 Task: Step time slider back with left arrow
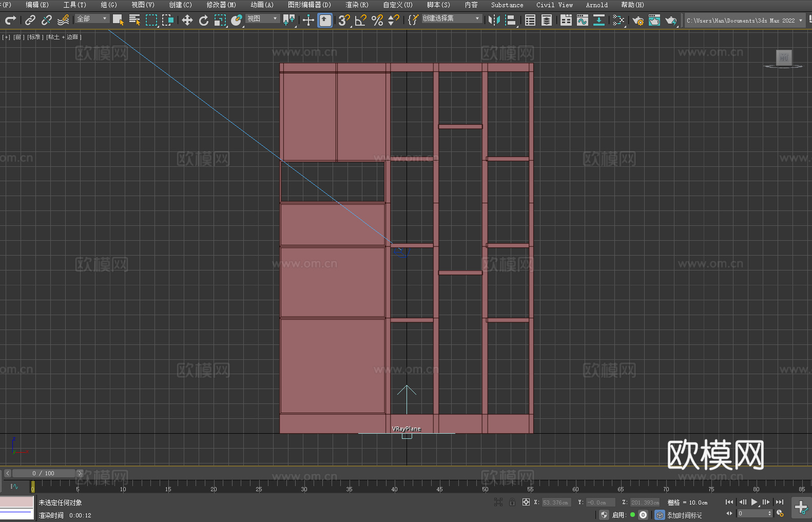click(8, 473)
